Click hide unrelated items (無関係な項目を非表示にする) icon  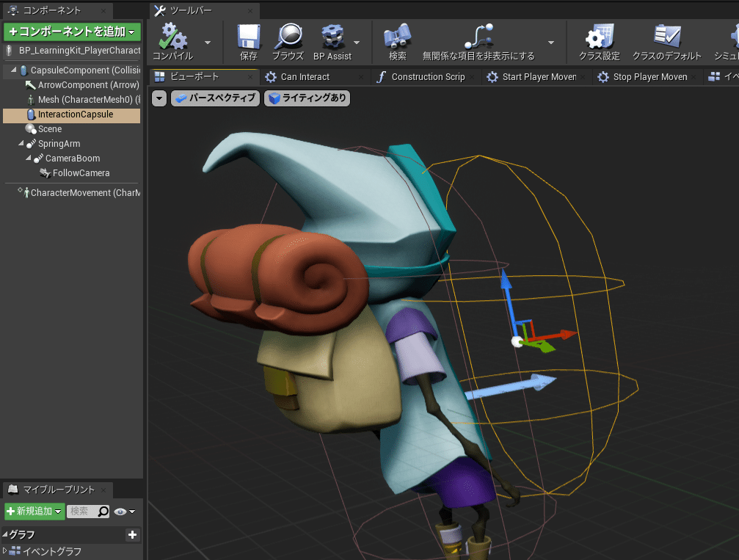(478, 37)
